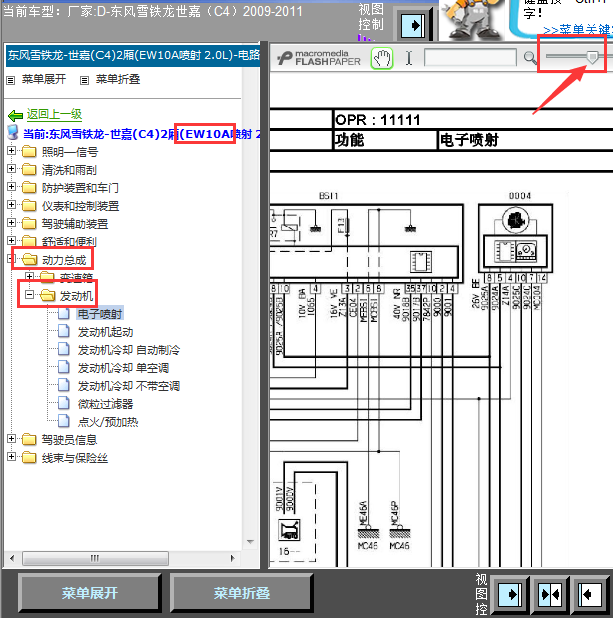Expand the 线束与保险丝 folder
The image size is (613, 618).
(11, 456)
